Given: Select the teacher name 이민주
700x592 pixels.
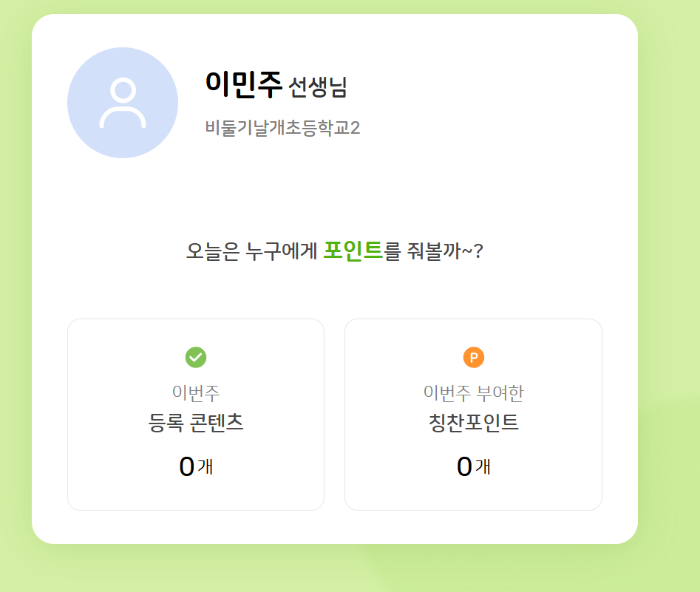Looking at the screenshot, I should pos(244,85).
